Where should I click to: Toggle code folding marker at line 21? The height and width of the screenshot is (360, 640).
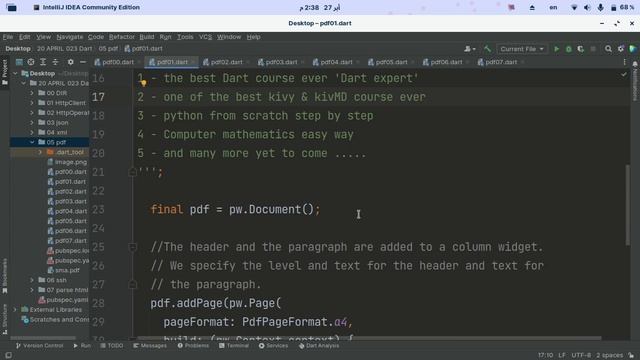coord(132,172)
